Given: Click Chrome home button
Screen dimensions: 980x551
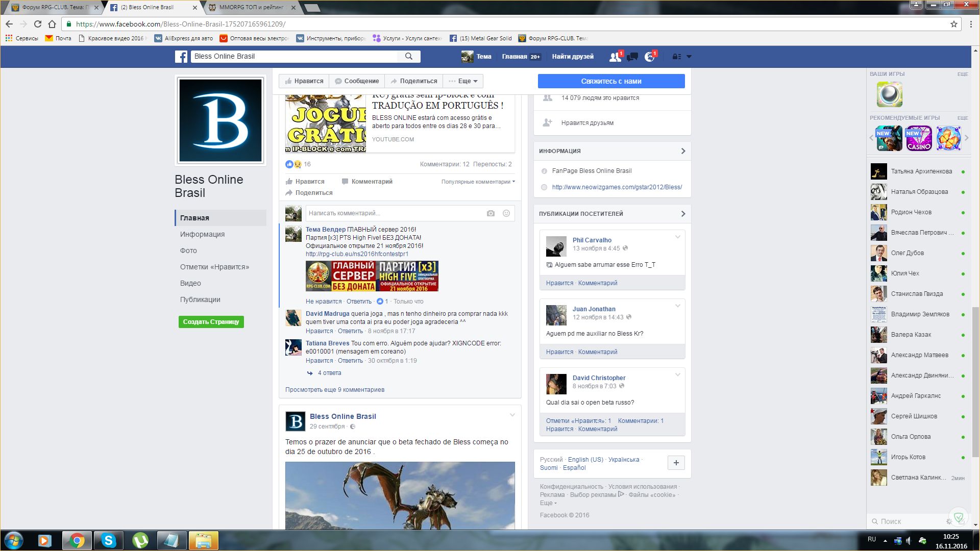Looking at the screenshot, I should (x=52, y=24).
